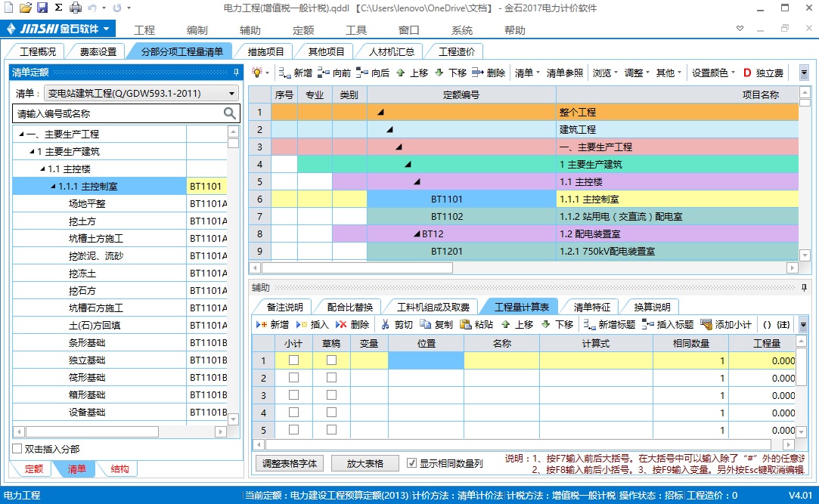Click the 独立费 red D button
Screen dimensions: 819x504
tap(763, 73)
